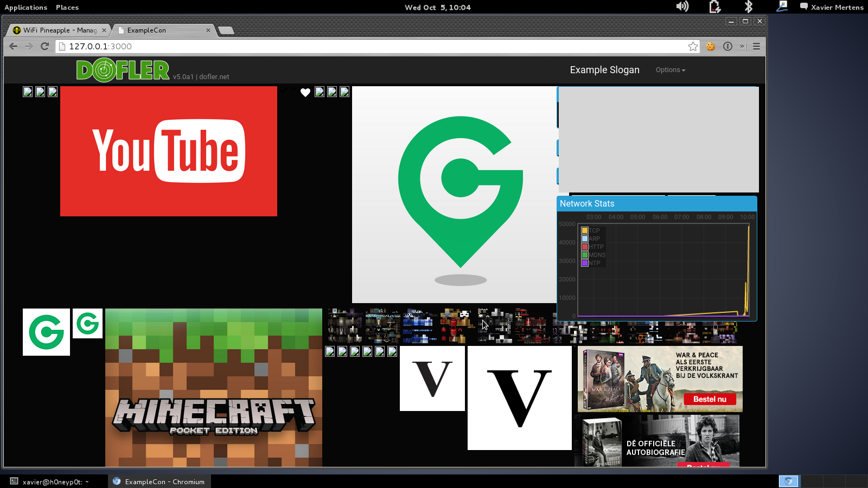Select ExampleCon - Chromium in the taskbar
Viewport: 868px width, 488px height.
pyautogui.click(x=159, y=481)
